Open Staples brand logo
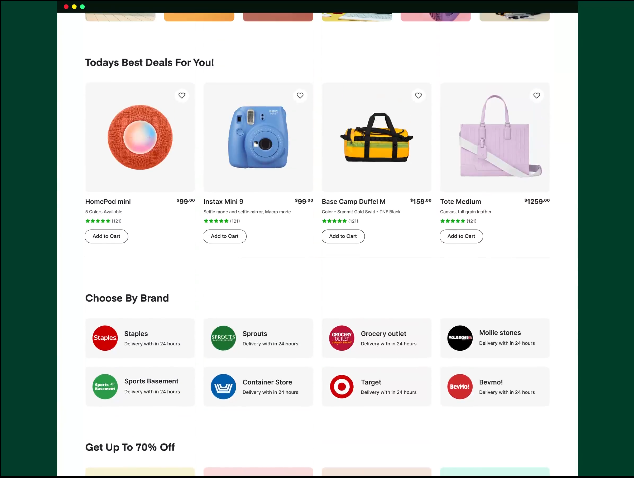The width and height of the screenshot is (634, 478). (105, 338)
